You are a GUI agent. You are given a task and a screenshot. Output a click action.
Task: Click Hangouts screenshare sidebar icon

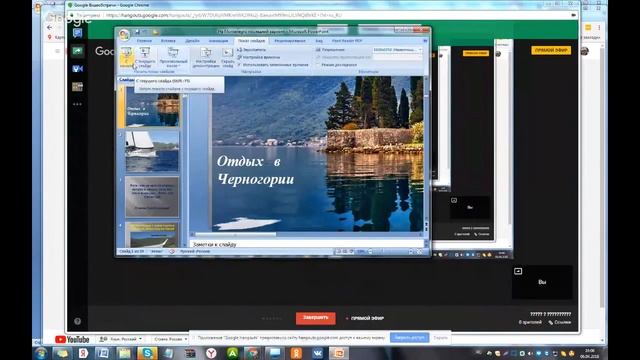(x=77, y=51)
